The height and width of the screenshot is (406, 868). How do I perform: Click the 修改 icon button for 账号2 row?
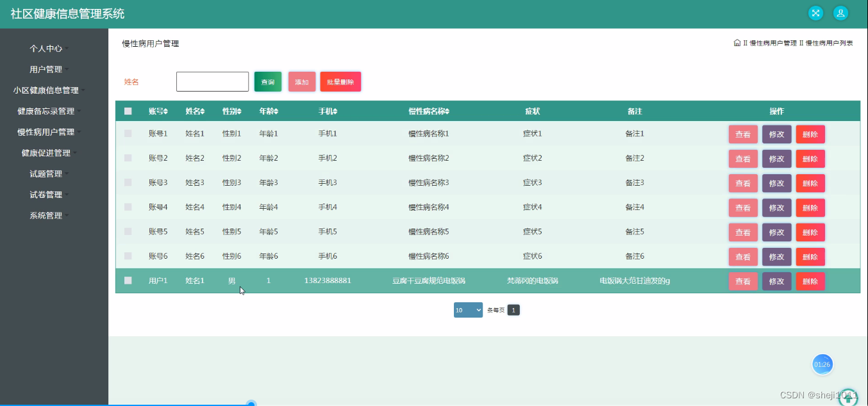[x=776, y=158]
